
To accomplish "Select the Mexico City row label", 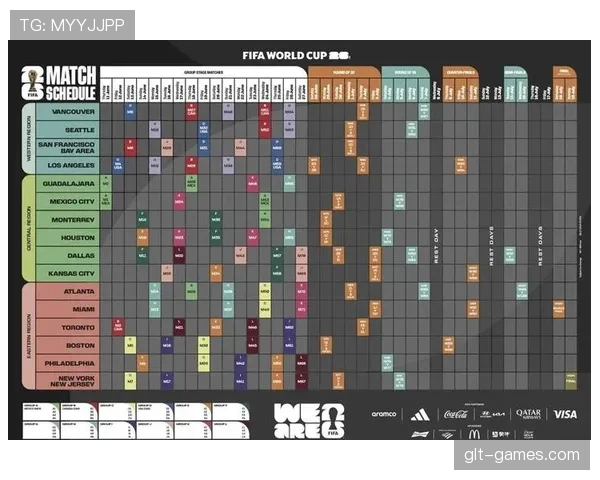I will (68, 201).
